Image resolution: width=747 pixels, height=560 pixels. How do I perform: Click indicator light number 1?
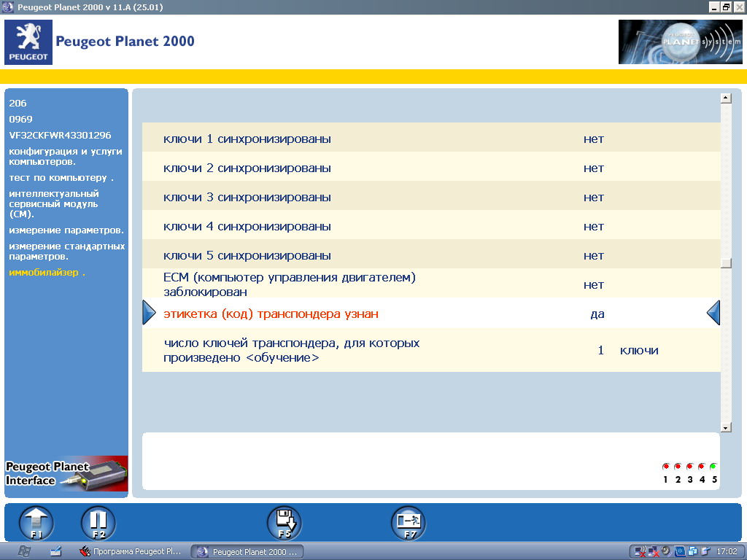click(x=665, y=467)
